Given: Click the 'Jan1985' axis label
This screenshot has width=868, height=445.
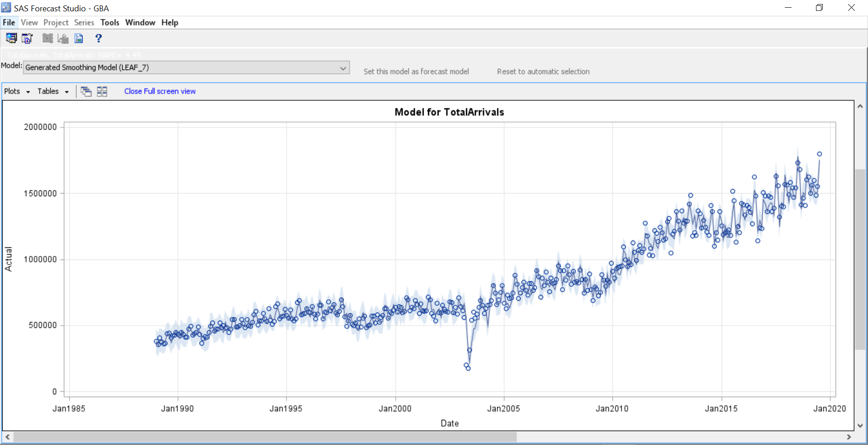Looking at the screenshot, I should 69,409.
